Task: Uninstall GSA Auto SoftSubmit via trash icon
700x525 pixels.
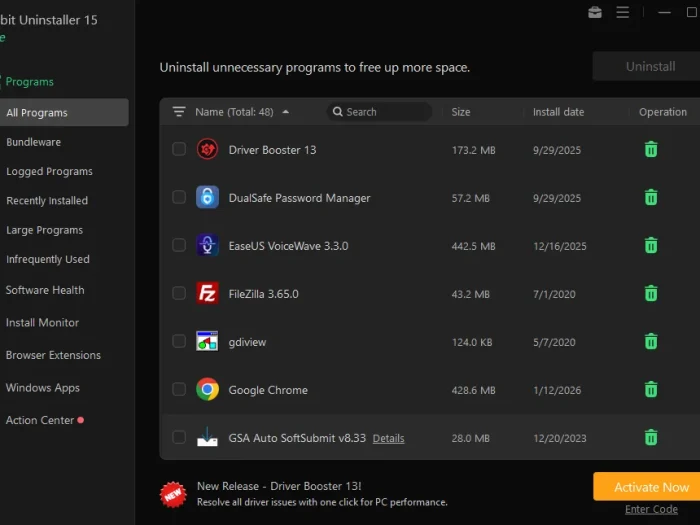Action: point(651,438)
